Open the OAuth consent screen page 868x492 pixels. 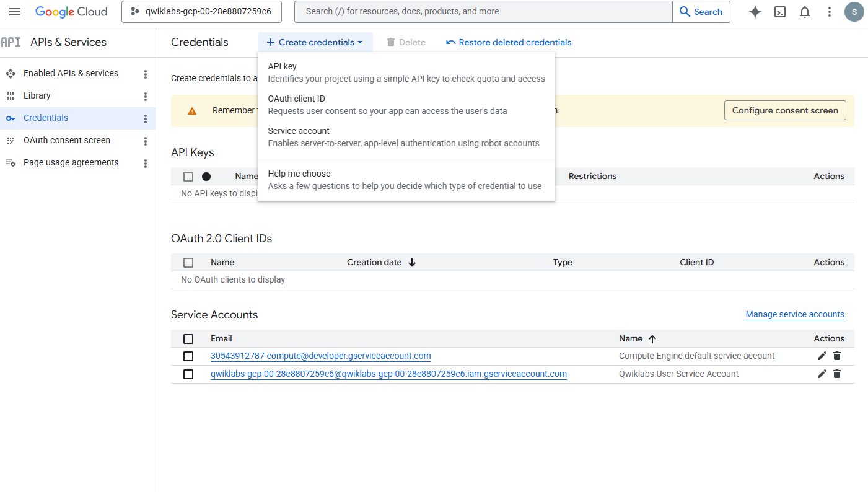point(67,140)
